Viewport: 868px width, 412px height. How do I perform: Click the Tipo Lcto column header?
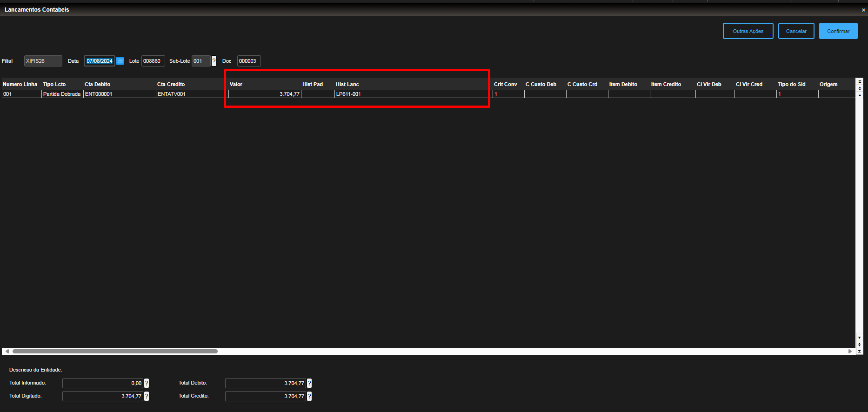(54, 84)
